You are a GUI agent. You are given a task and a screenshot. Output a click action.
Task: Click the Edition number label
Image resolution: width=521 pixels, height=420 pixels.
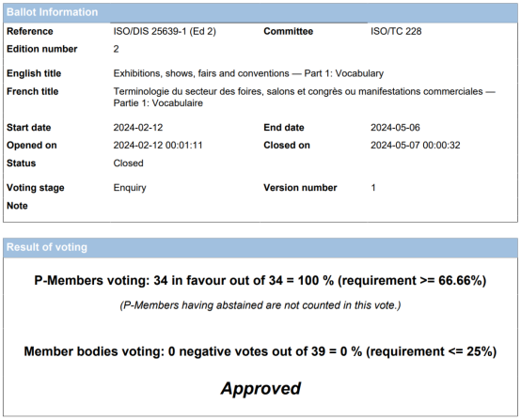tap(42, 49)
